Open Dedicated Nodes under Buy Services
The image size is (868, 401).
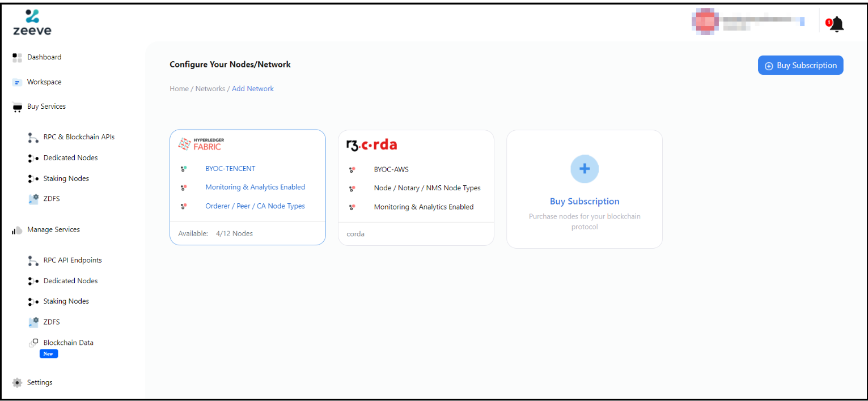[x=70, y=158]
